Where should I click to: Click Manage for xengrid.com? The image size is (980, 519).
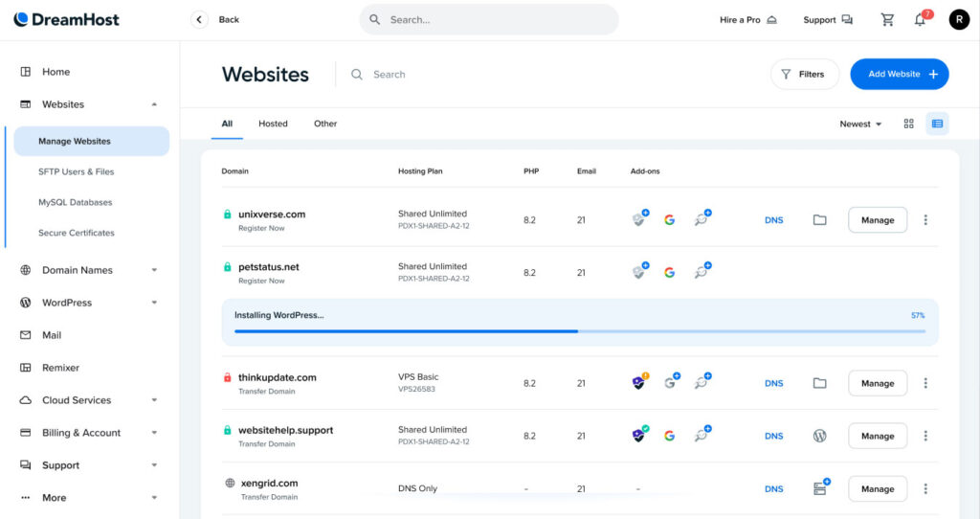coord(878,489)
